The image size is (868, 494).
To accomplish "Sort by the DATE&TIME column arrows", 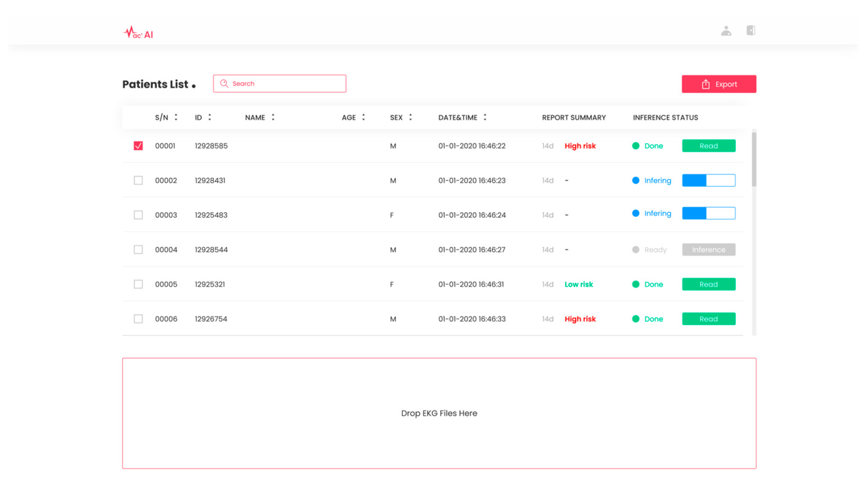I will [485, 117].
